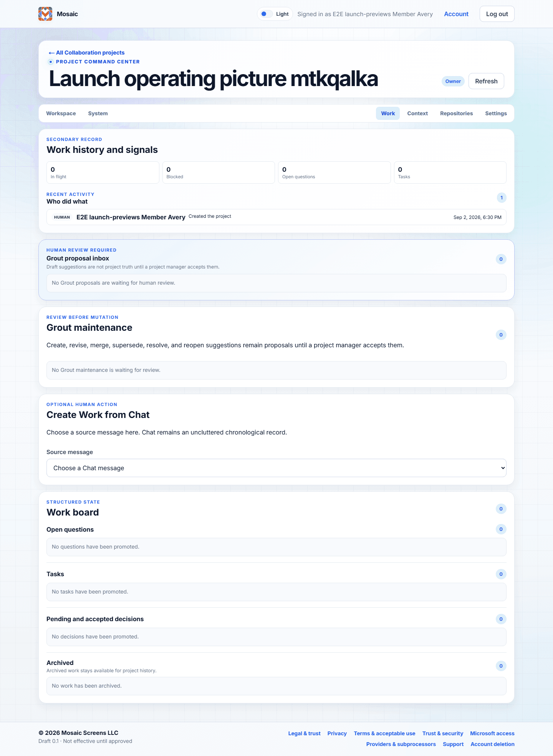Open the Microsoft access link
This screenshot has width=553, height=756.
click(492, 733)
